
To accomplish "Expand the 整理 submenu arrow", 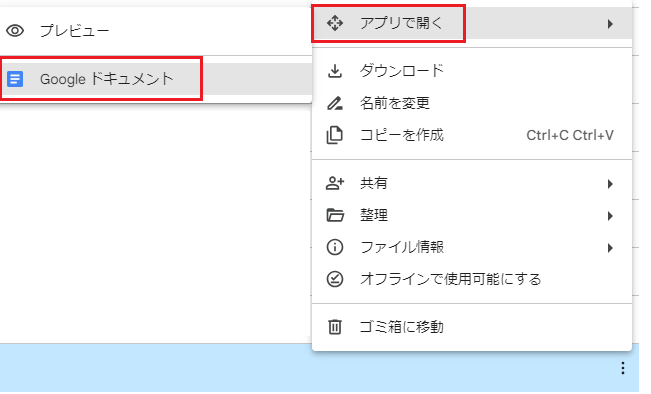I will [610, 215].
